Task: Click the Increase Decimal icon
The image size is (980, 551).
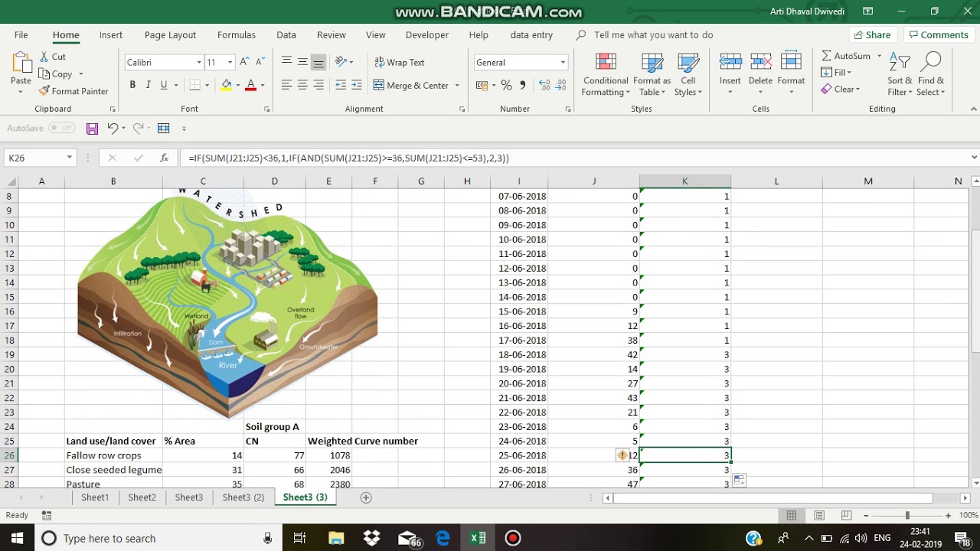Action: [544, 85]
